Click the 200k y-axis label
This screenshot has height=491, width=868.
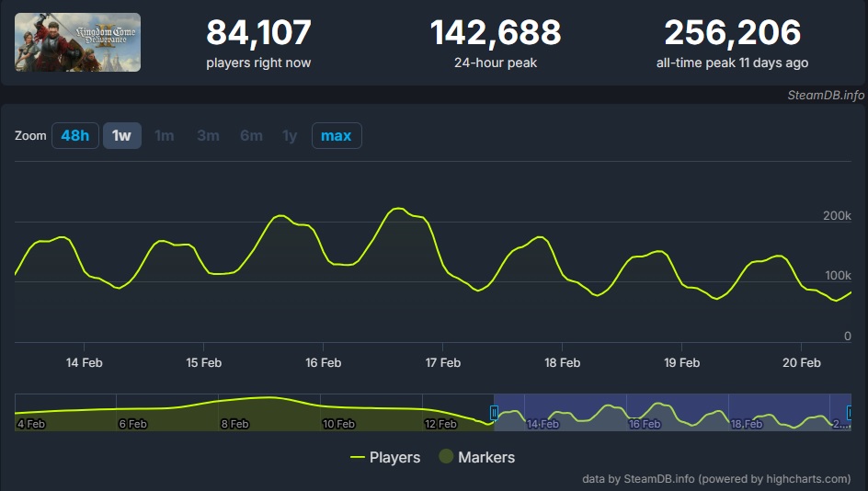[x=837, y=216]
